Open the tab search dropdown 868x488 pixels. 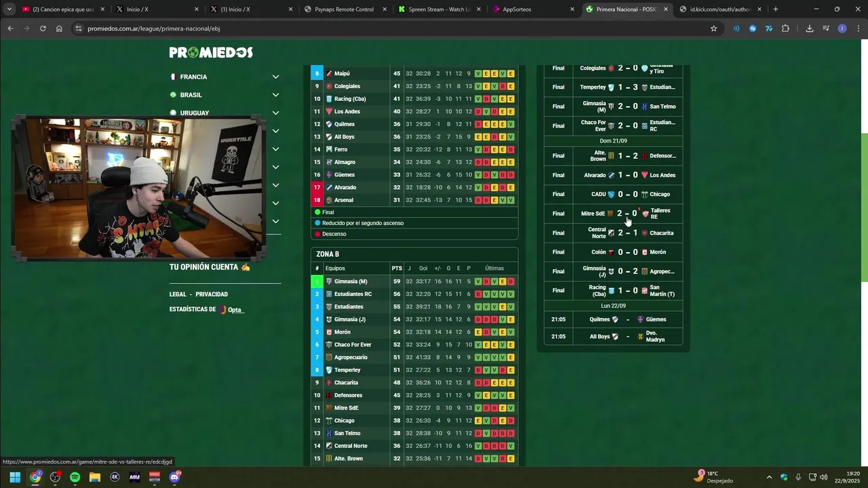coord(9,9)
